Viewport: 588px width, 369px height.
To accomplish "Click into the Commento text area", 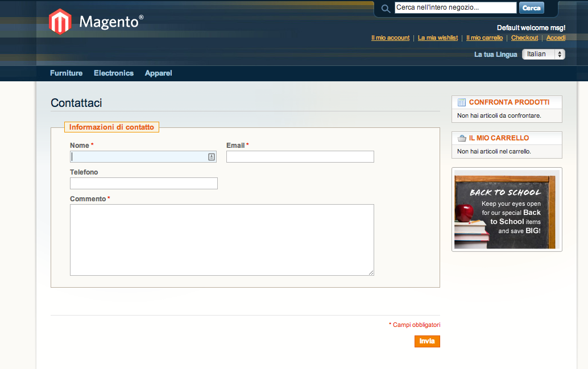I will pyautogui.click(x=222, y=240).
